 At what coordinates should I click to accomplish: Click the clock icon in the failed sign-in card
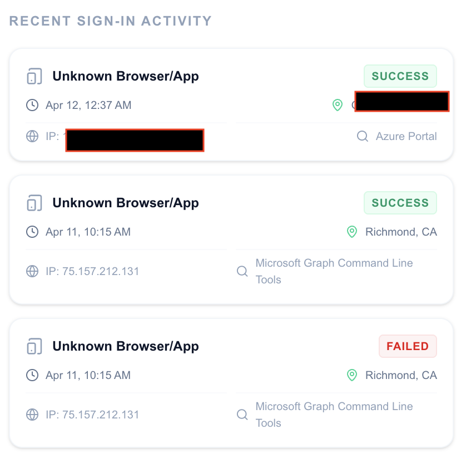coord(33,375)
